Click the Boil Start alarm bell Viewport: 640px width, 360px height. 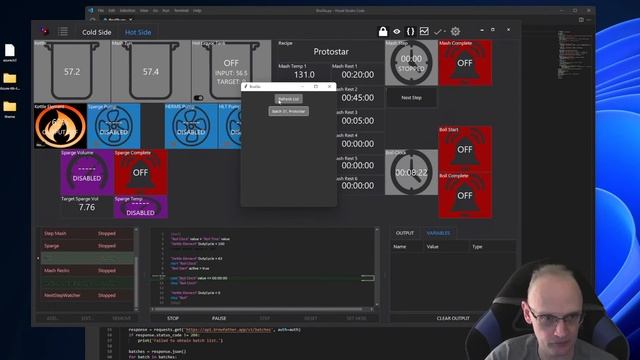click(x=465, y=149)
